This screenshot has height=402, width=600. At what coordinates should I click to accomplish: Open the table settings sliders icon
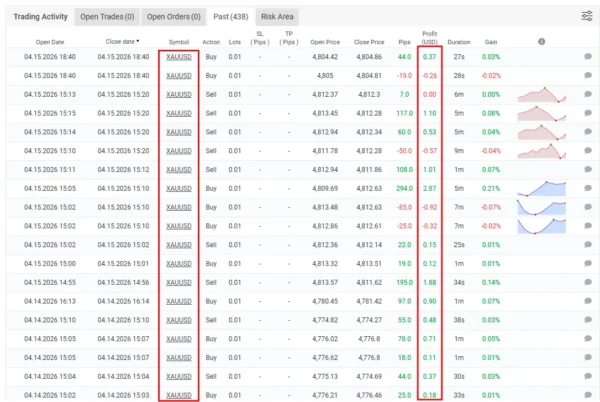coord(587,16)
